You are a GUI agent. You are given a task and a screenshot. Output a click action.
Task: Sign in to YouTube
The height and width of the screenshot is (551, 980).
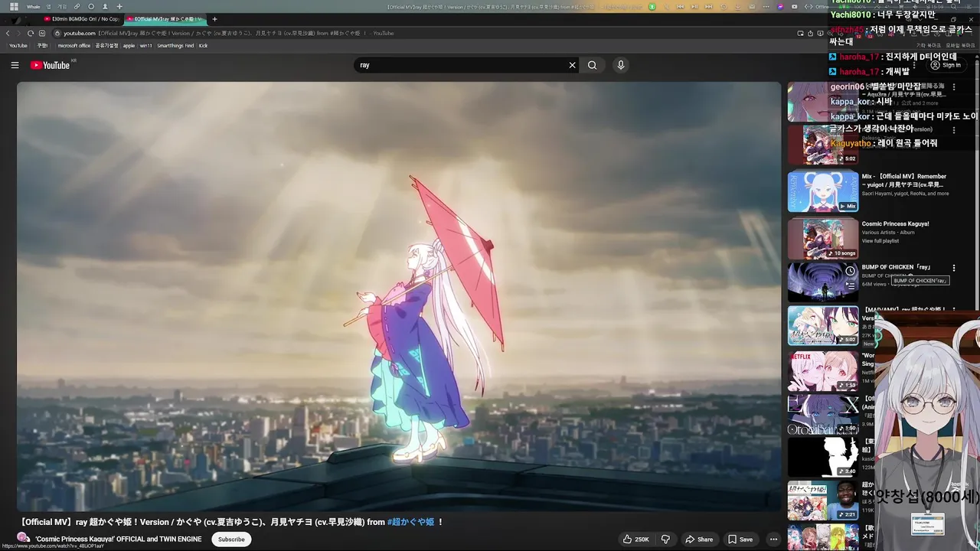(x=945, y=65)
